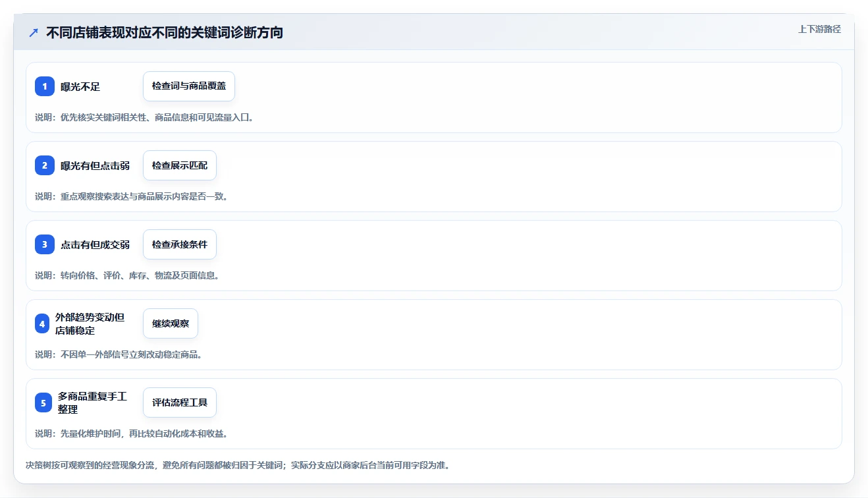Click number badge 1 for 曝光不足

click(45, 86)
